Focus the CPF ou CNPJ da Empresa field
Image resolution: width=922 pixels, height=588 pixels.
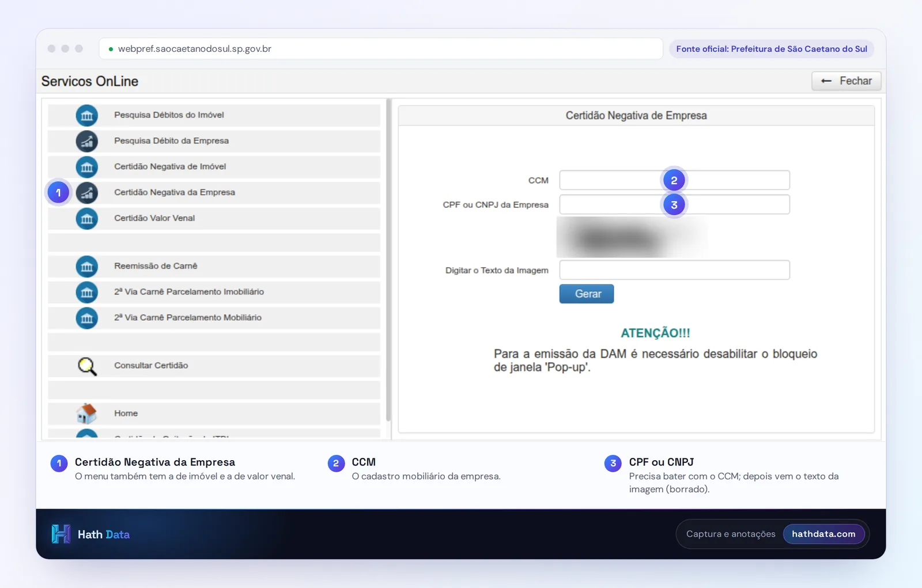674,204
